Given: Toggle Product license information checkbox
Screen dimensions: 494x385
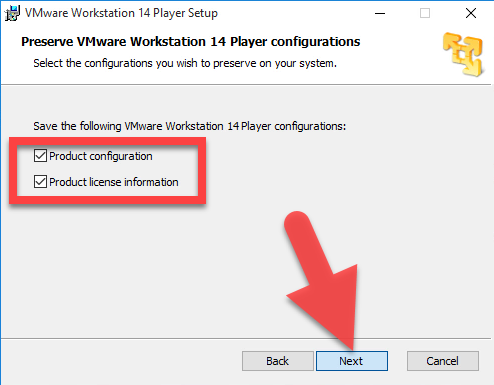Looking at the screenshot, I should pos(40,182).
